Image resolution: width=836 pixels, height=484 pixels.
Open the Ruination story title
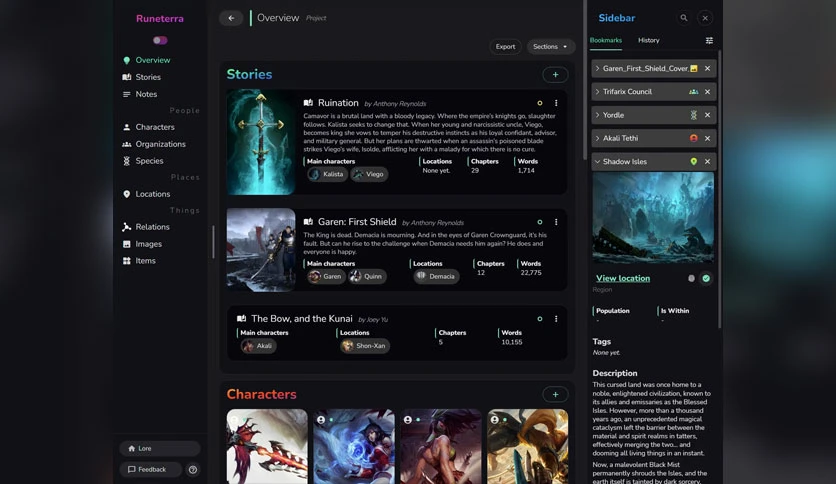(338, 103)
